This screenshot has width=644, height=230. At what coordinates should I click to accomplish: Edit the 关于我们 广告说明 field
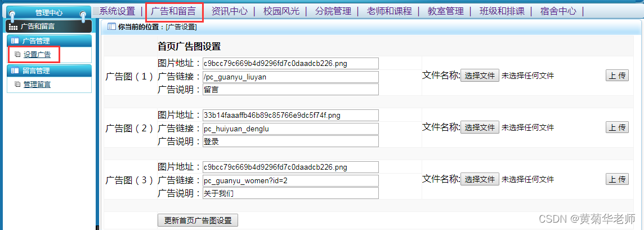(290, 193)
